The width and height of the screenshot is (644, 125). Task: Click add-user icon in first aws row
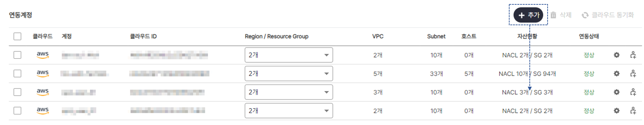(633, 55)
